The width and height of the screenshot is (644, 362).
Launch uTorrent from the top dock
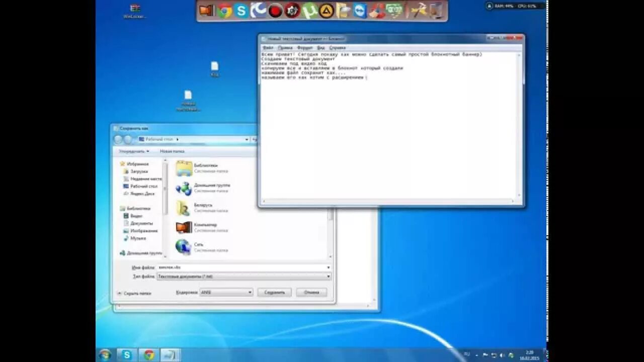coord(310,11)
